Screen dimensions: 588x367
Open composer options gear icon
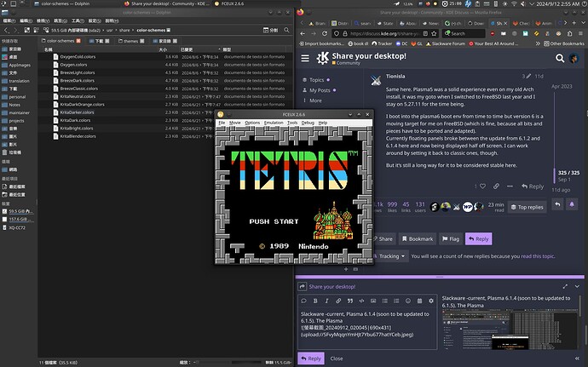[431, 301]
